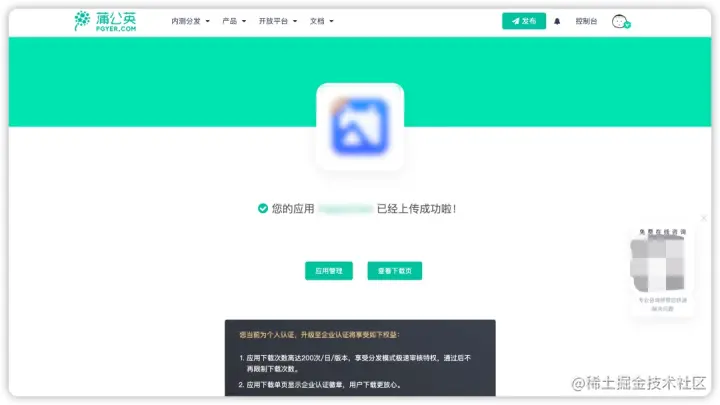
Task: Click the 免费在线咨询 widget title
Action: pos(663,232)
